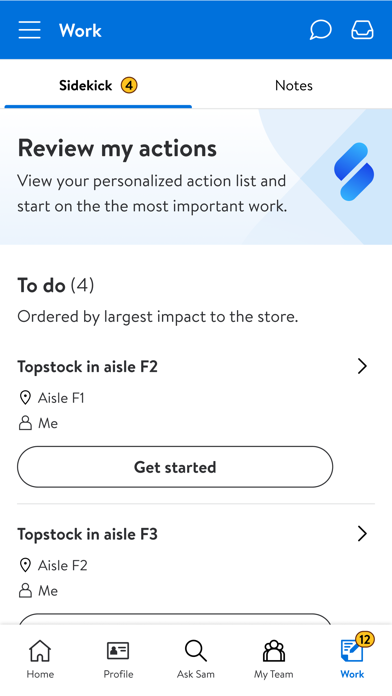Screen dimensions: 392x696
Task: Click the Aisle F1 location pin
Action: pos(25,398)
